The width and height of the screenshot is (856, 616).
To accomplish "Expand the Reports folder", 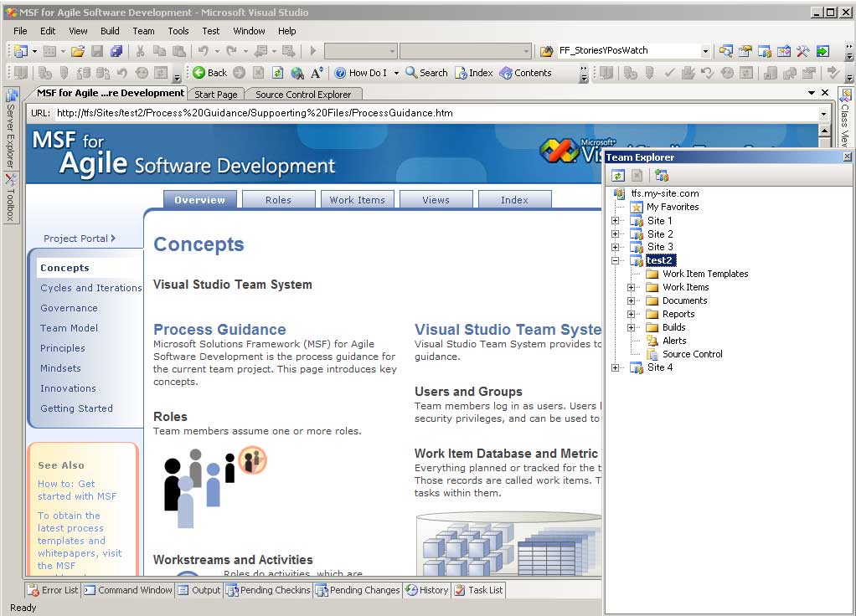I will click(x=632, y=314).
